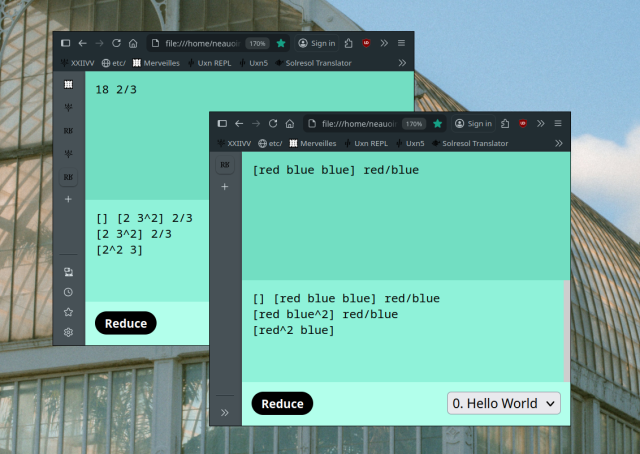Open history clock icon in back window sidebar
Screen dimensions: 640x454
click(68, 292)
